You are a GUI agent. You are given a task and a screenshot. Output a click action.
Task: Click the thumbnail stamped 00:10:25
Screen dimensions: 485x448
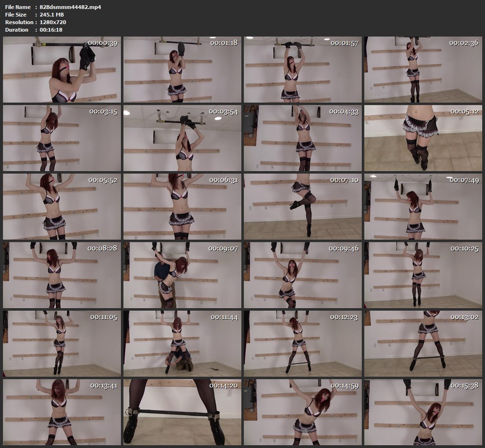pos(423,275)
